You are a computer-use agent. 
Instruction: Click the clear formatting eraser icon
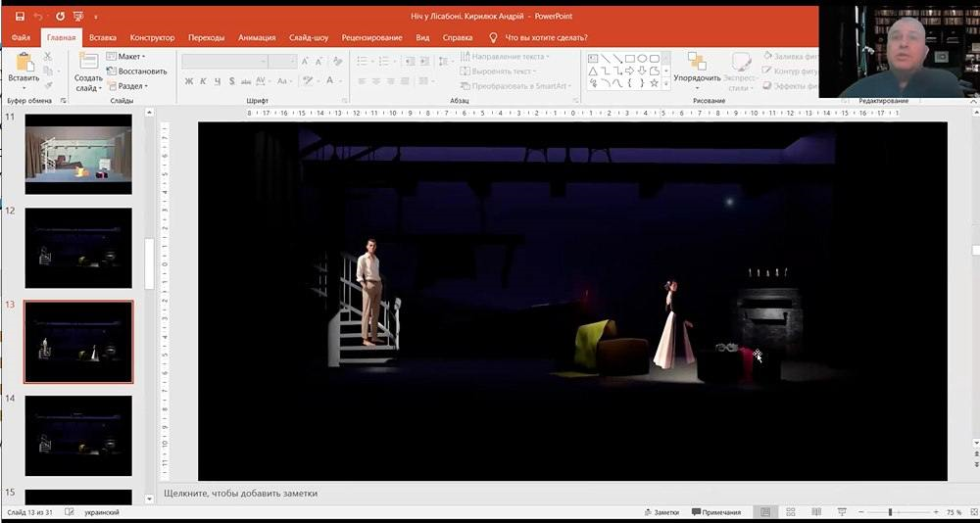pos(337,62)
